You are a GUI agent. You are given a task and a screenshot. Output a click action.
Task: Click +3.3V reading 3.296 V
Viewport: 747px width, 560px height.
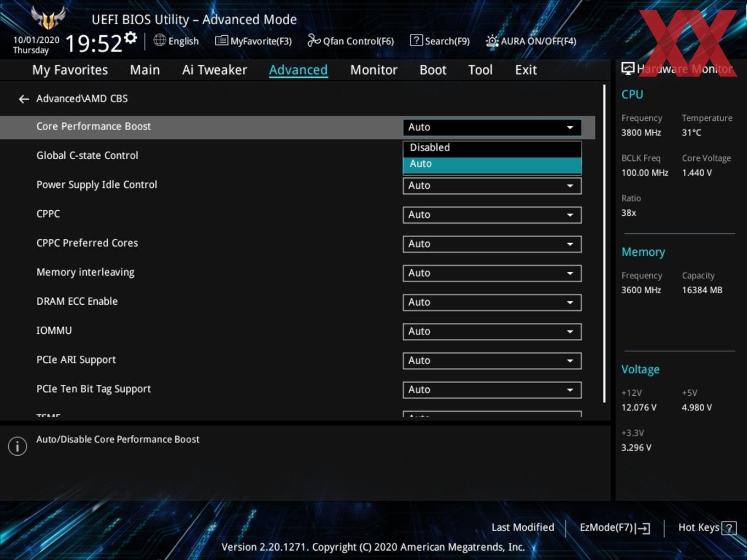(x=636, y=447)
